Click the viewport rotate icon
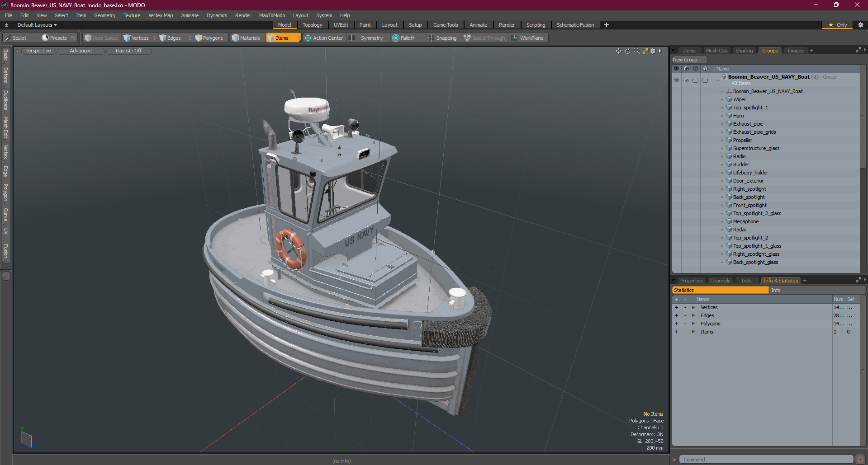This screenshot has height=465, width=868. pos(627,51)
